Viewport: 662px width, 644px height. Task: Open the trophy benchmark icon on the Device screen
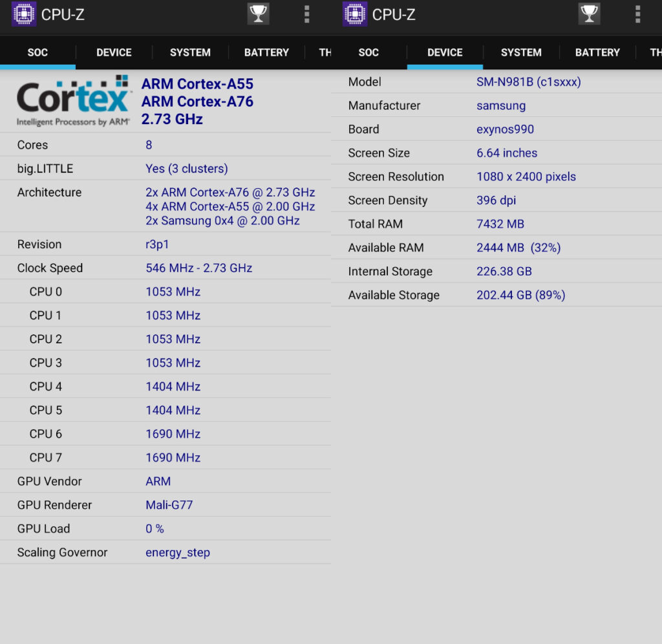click(589, 14)
